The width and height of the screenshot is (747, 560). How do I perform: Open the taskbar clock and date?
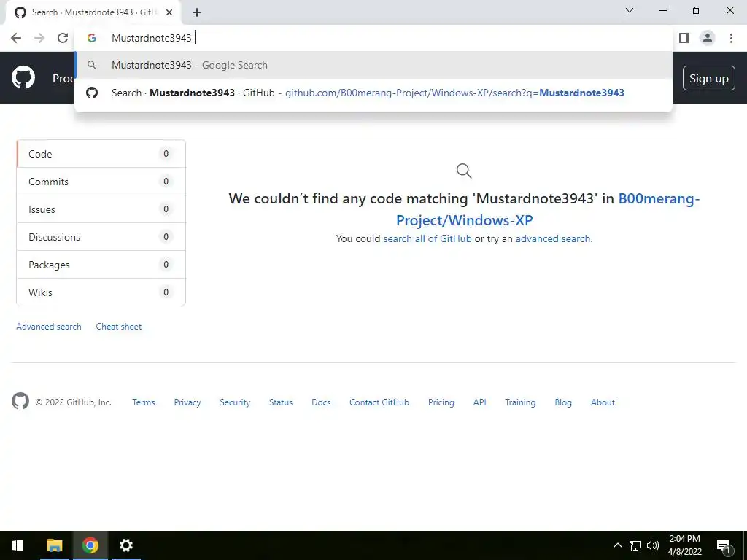684,545
